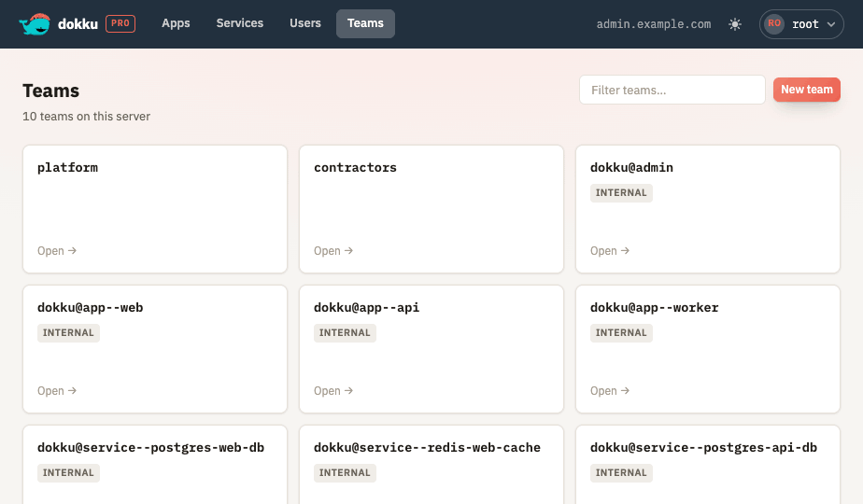Click the 10 teams on this server text

[87, 117]
